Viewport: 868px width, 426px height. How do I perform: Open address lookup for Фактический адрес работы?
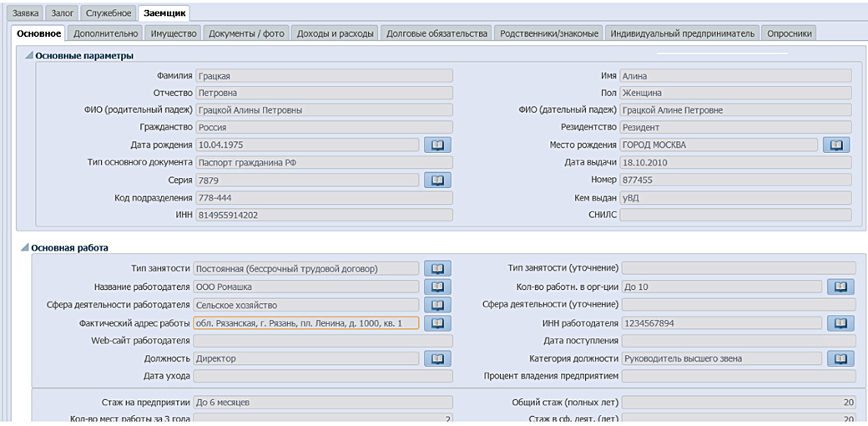pyautogui.click(x=437, y=322)
